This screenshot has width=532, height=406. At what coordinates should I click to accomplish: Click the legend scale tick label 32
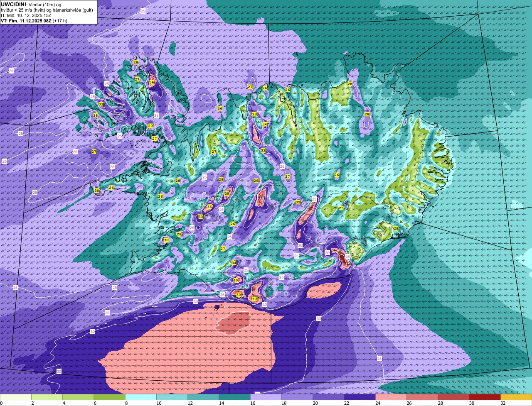tap(503, 403)
